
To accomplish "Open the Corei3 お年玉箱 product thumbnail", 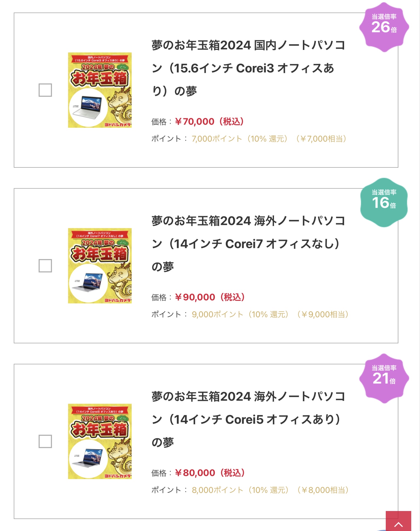I will [100, 90].
